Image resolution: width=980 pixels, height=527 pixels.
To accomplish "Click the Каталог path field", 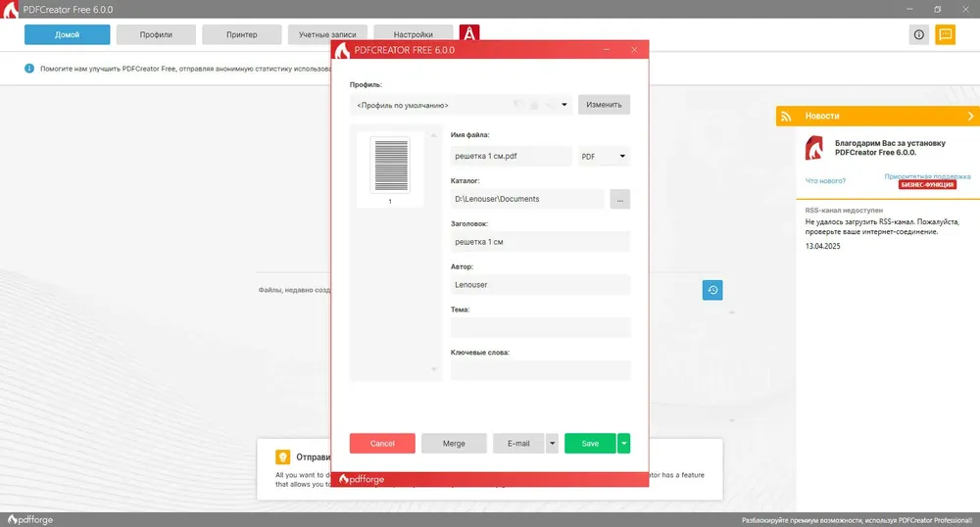I will pyautogui.click(x=527, y=199).
